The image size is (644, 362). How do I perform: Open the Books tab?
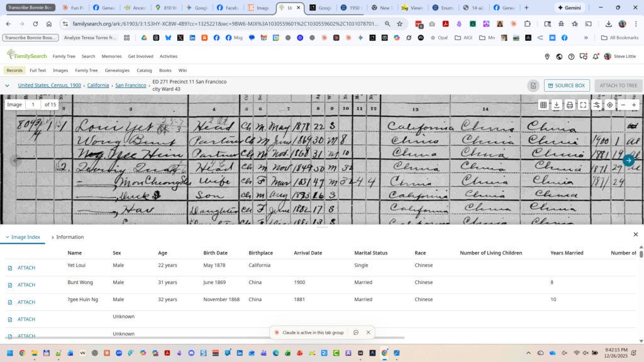pos(165,70)
